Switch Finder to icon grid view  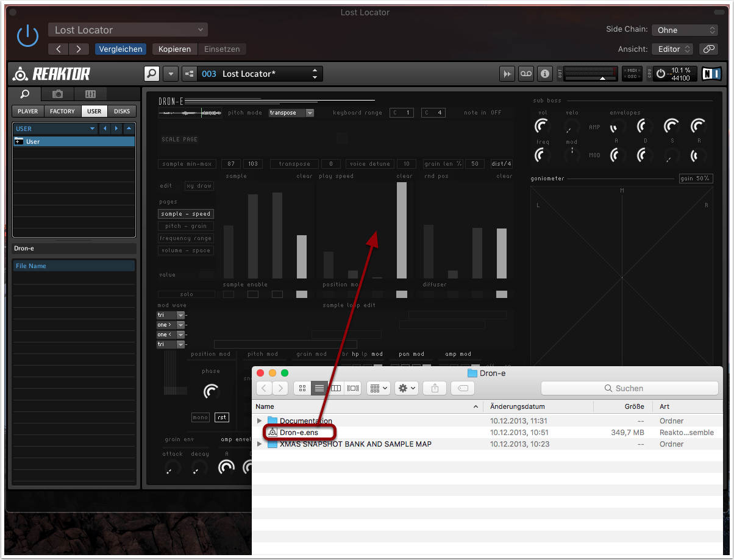click(x=302, y=388)
